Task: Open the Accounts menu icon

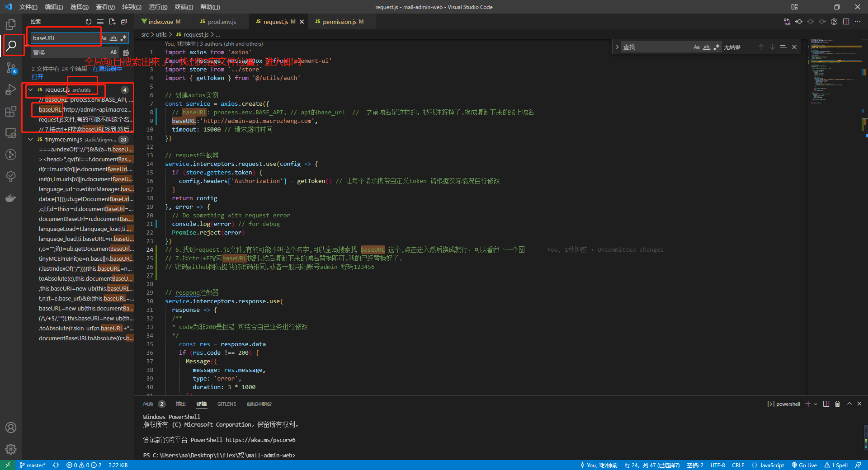Action: click(11, 428)
